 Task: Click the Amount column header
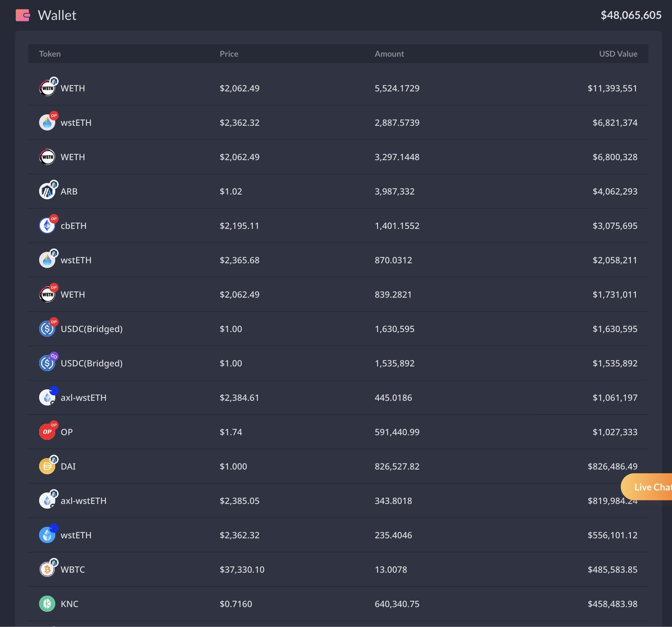click(389, 54)
